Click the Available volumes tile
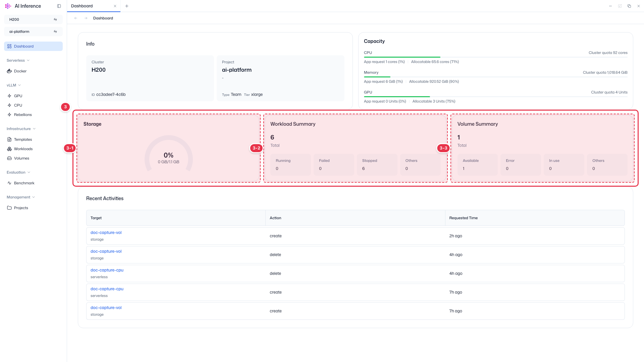This screenshot has width=644, height=362. [478, 165]
